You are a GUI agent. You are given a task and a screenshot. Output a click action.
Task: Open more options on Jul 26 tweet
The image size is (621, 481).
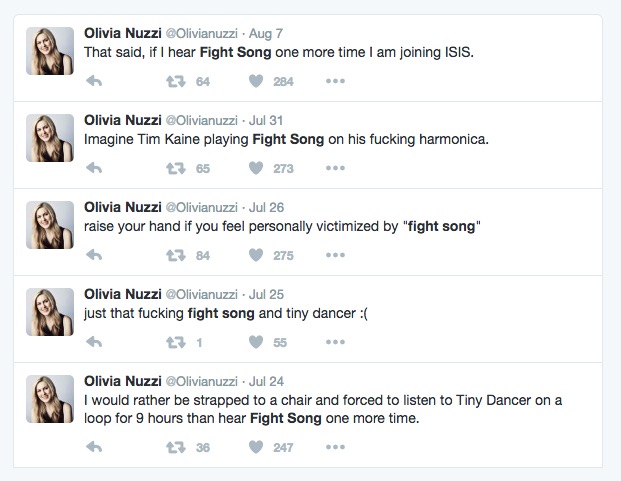(x=335, y=255)
